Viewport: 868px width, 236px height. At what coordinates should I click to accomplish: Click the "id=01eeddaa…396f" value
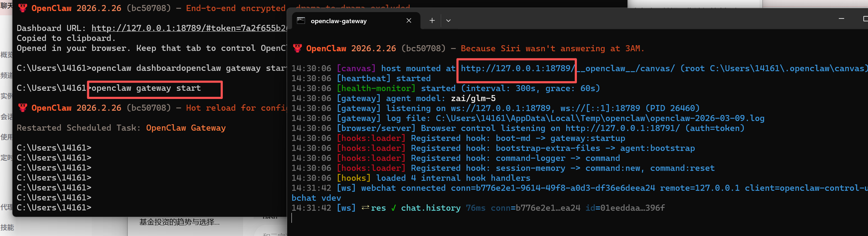pos(625,208)
